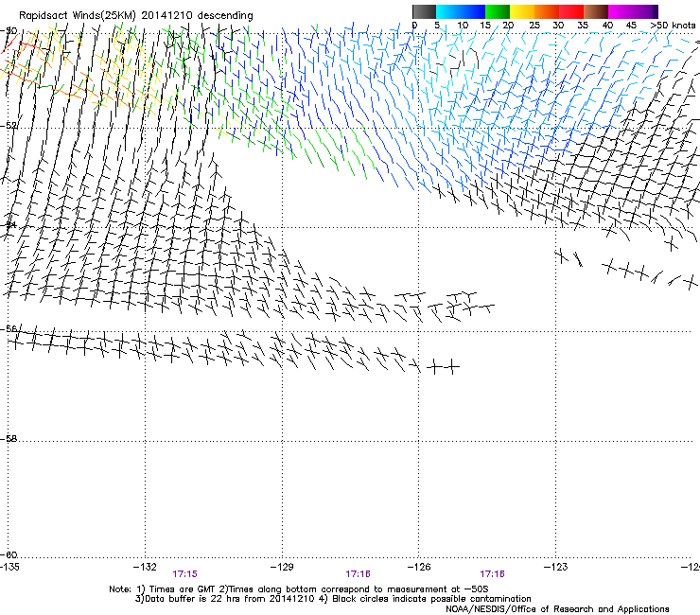Select the orange 25-30 knots color band
The image size is (700, 615).
pyautogui.click(x=547, y=11)
